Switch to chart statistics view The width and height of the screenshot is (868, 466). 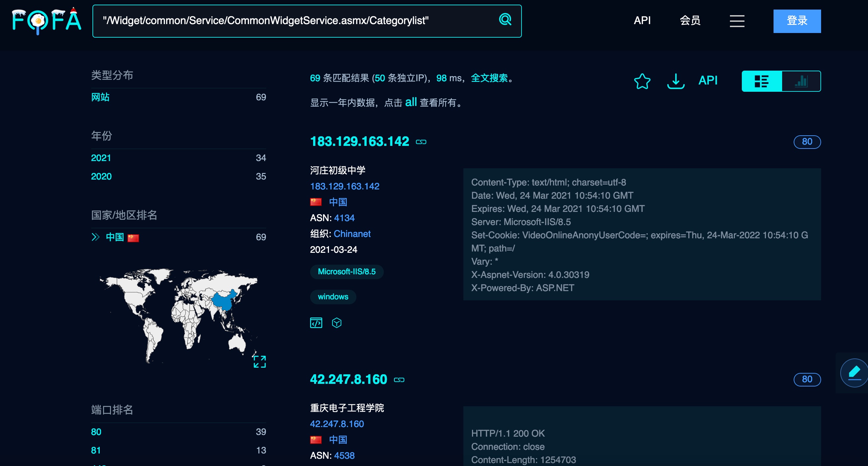click(x=801, y=81)
